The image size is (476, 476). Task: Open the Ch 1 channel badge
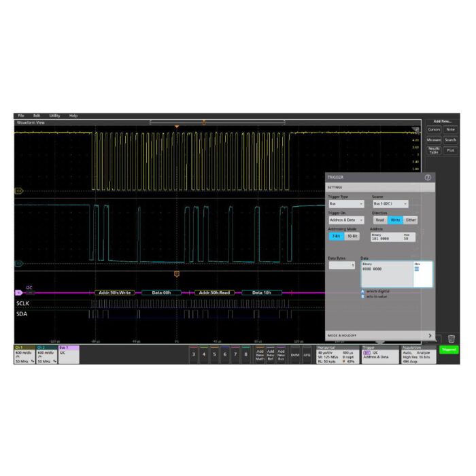click(x=24, y=354)
